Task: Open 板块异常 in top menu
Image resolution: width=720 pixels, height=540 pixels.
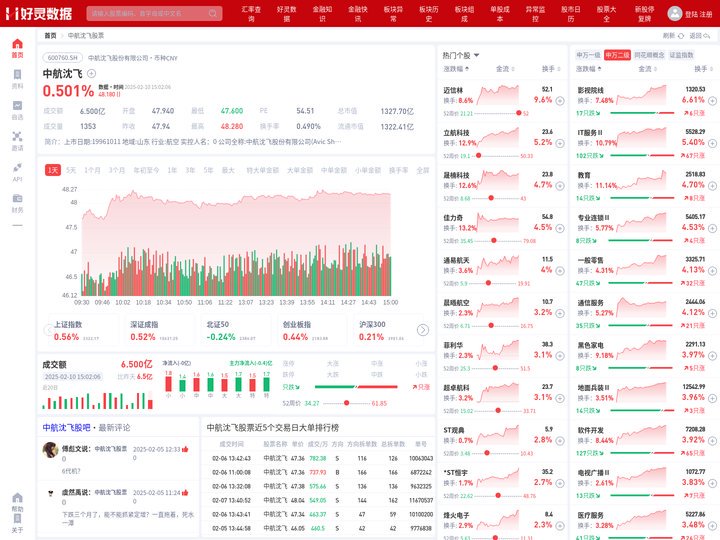Action: click(393, 13)
